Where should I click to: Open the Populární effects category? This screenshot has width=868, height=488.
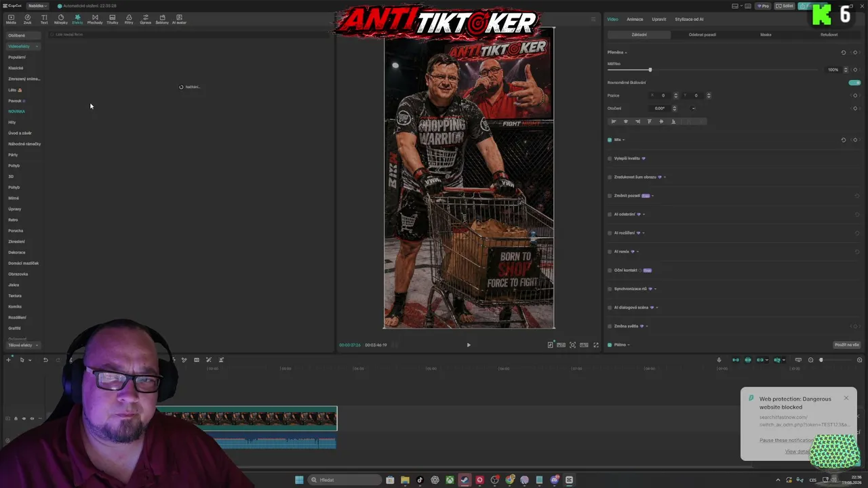[x=17, y=57]
